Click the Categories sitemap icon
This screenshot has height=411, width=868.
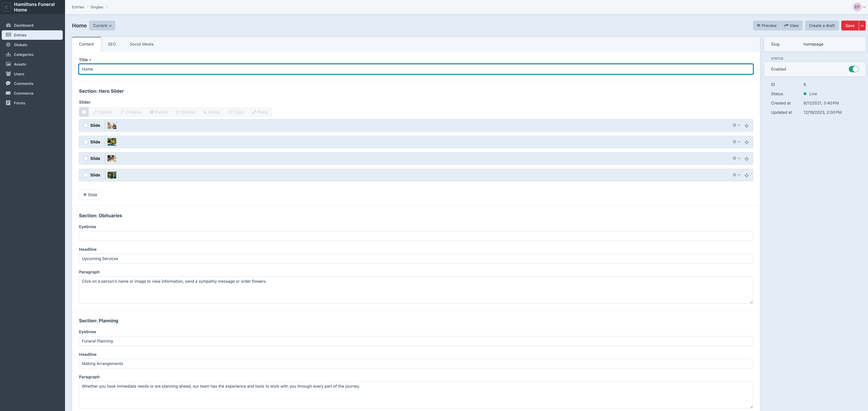coord(8,55)
